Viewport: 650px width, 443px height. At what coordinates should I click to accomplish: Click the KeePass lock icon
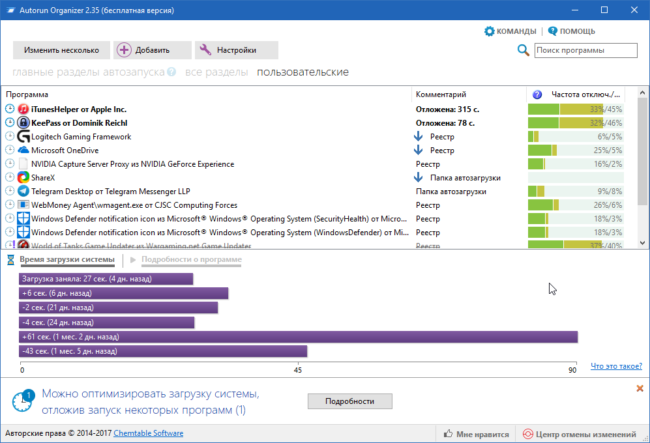coord(23,123)
